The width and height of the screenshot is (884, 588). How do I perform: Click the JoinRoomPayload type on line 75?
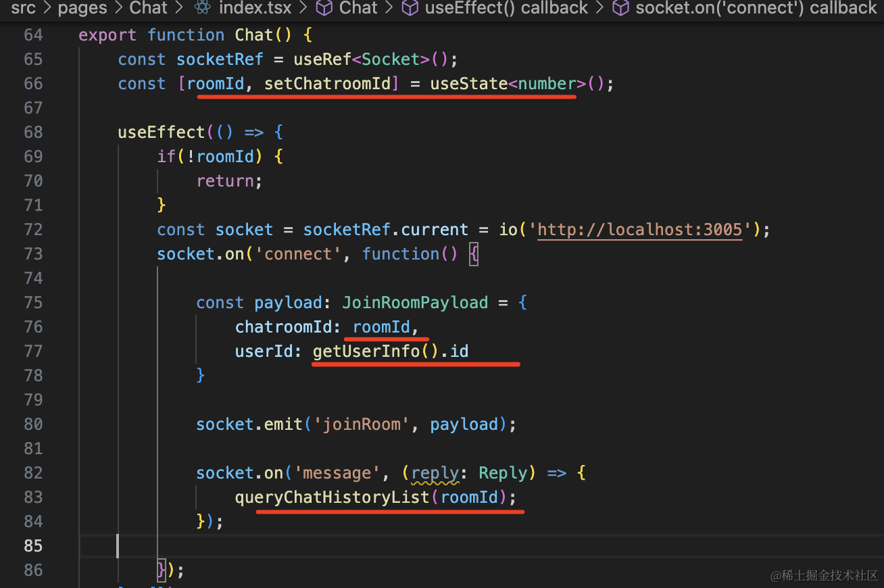[415, 303]
